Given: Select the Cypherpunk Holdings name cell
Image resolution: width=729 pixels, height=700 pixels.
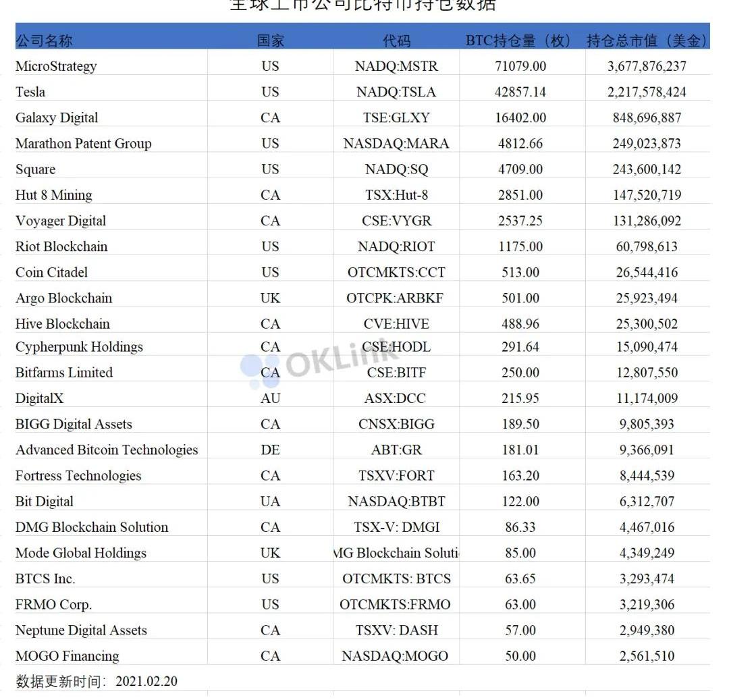Looking at the screenshot, I should (79, 347).
